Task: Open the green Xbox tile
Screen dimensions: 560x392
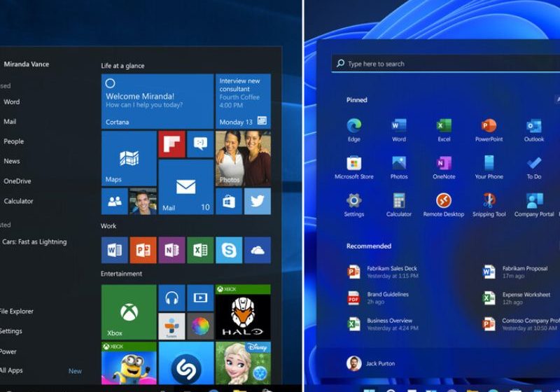Action: [x=129, y=312]
